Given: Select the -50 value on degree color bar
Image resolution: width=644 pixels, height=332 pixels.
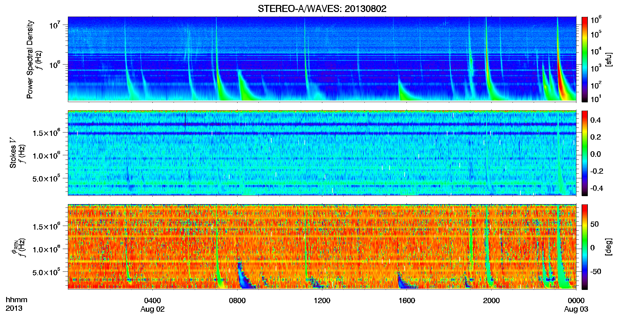Looking at the screenshot, I should pos(596,271).
